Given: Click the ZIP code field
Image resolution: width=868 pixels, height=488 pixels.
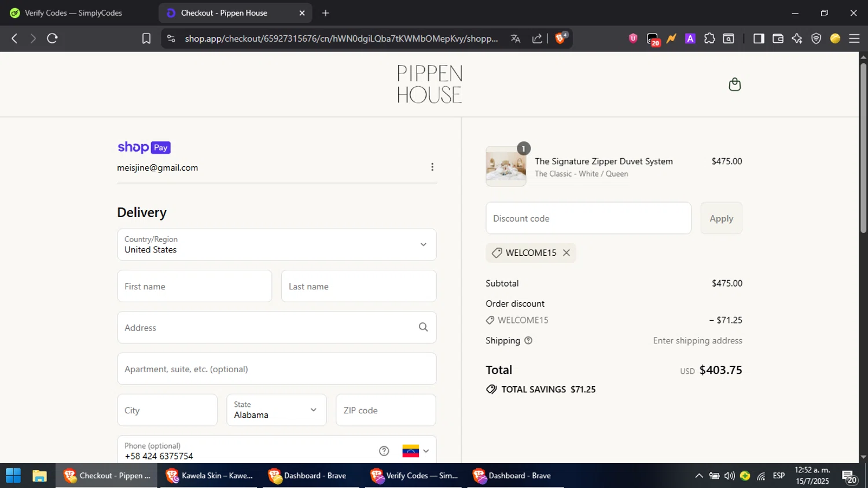Looking at the screenshot, I should (386, 410).
